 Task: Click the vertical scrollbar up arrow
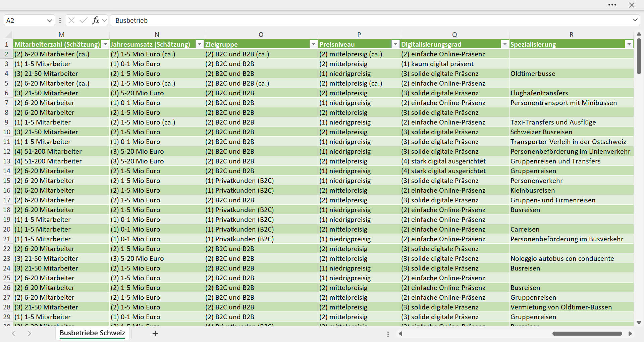point(639,34)
